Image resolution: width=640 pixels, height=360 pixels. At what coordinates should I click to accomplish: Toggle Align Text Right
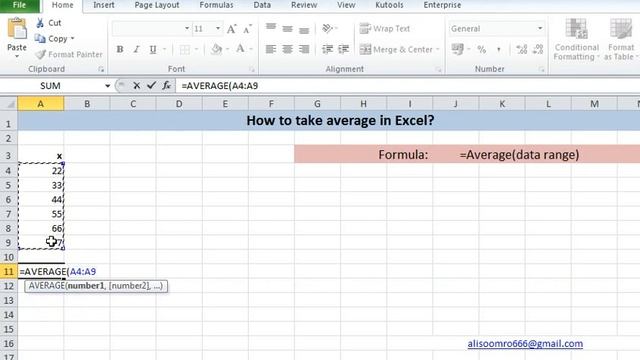304,49
